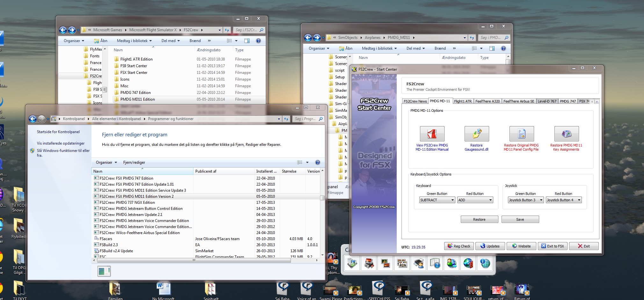The height and width of the screenshot is (300, 644).
Task: Click the globe-with-door icon in the Canon toolbar
Action: coord(468,263)
